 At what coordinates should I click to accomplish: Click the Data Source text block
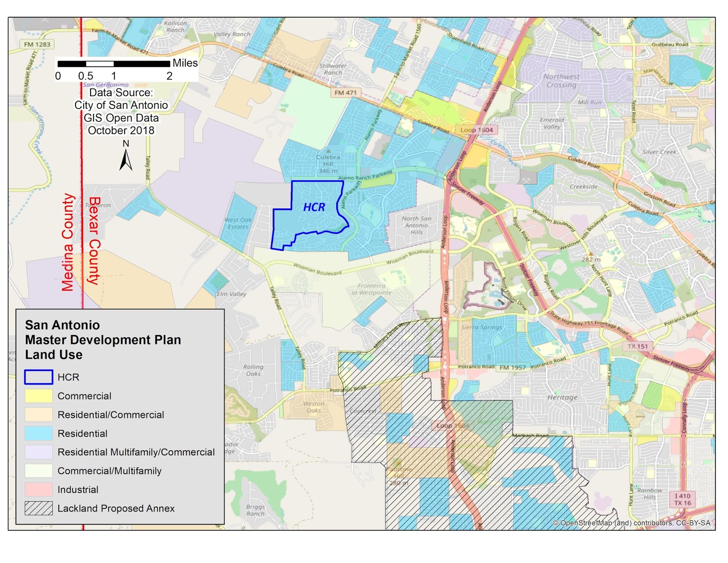point(121,112)
